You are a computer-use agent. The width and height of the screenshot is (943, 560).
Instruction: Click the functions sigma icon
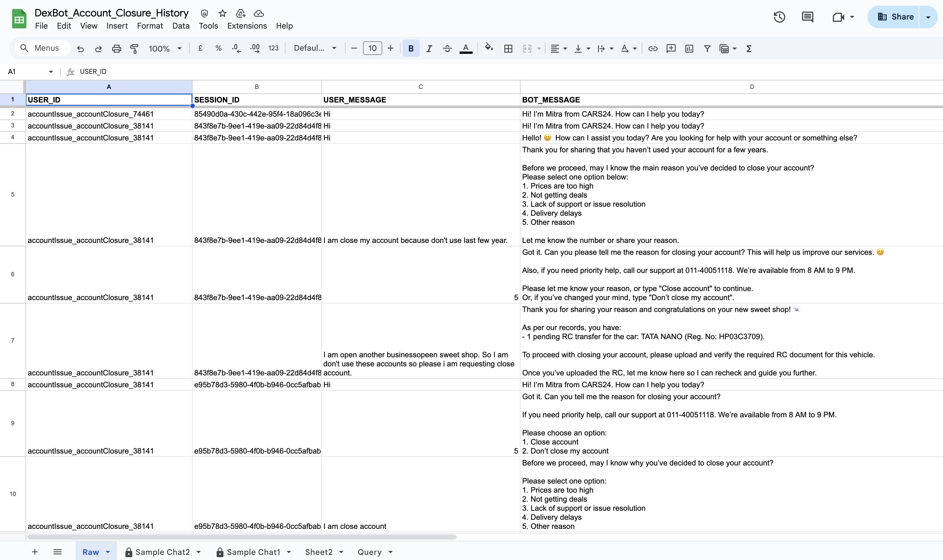pos(749,49)
